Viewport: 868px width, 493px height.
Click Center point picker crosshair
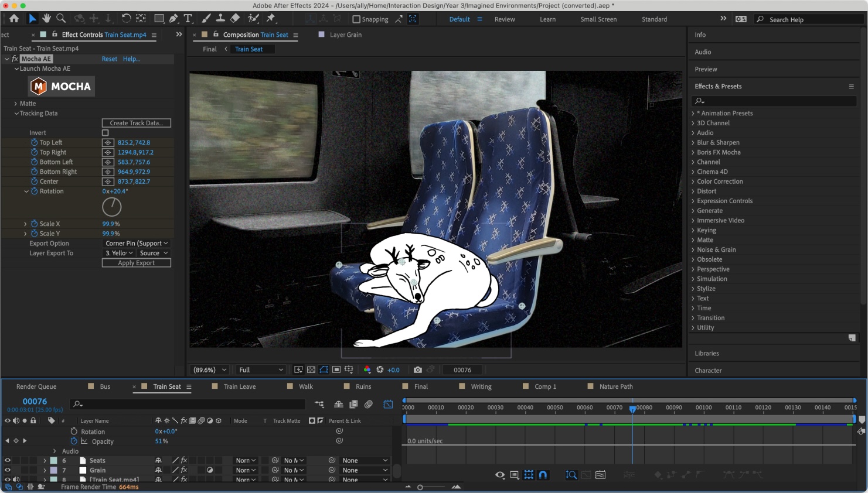(x=108, y=182)
